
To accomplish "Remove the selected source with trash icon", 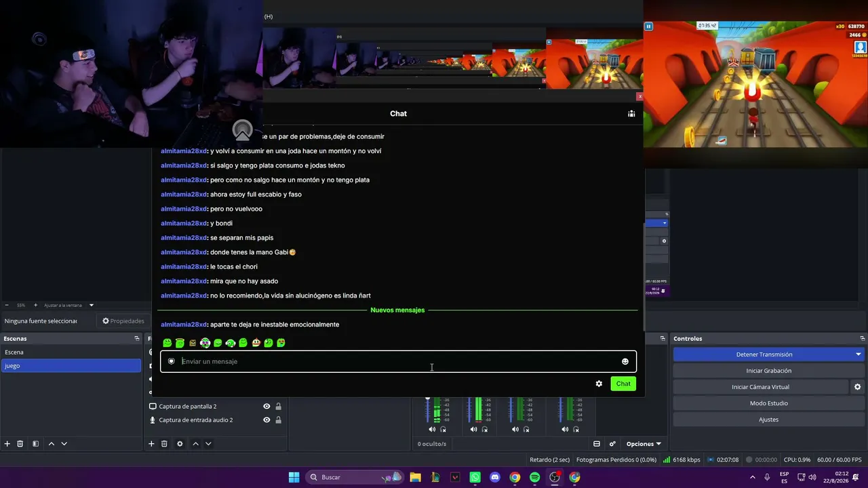I will 164,444.
